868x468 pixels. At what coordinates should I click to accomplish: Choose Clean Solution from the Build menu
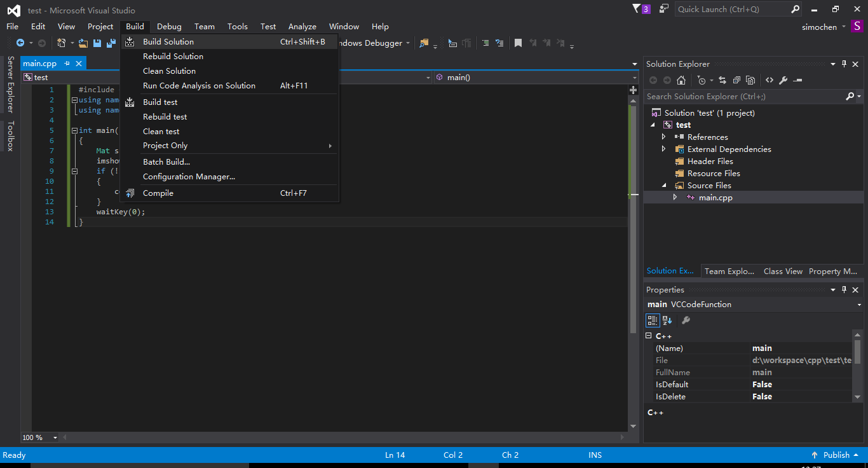point(229,71)
